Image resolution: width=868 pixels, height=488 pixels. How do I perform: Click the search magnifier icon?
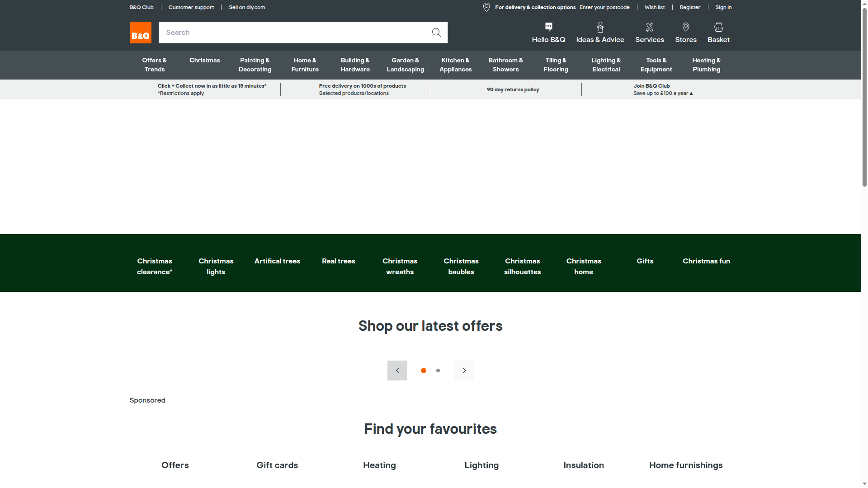[436, 32]
